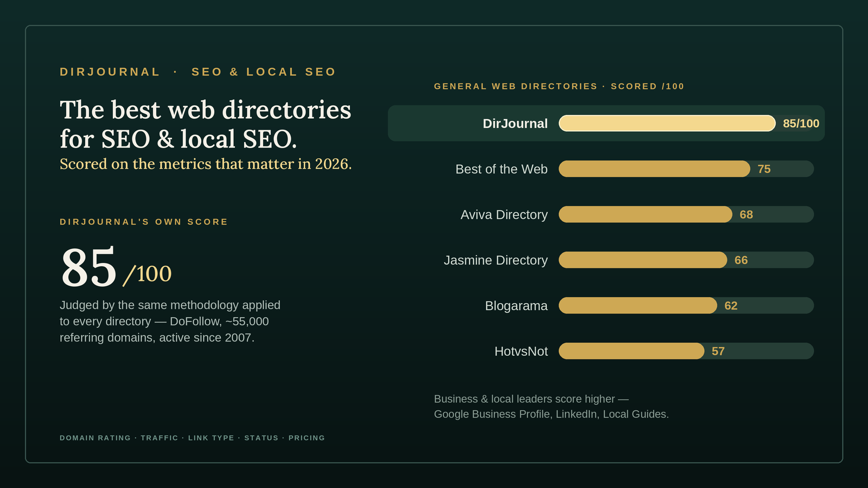Click the 'DOMAIN RATING · TRAFFIC' footer line
This screenshot has width=868, height=488.
[192, 438]
